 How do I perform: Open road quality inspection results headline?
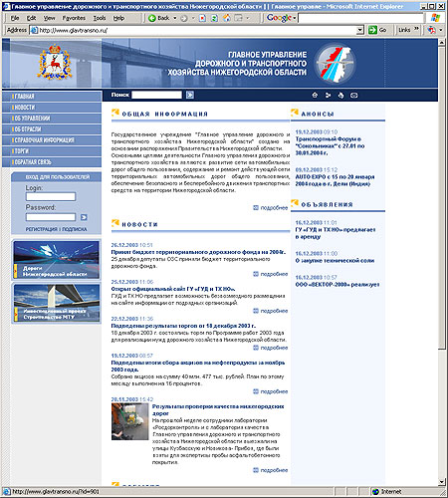click(218, 409)
